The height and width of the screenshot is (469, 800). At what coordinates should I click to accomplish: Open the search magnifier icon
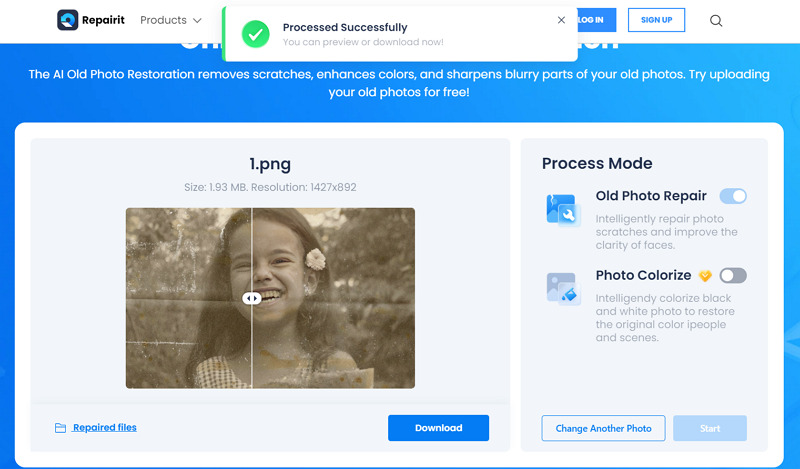(716, 20)
